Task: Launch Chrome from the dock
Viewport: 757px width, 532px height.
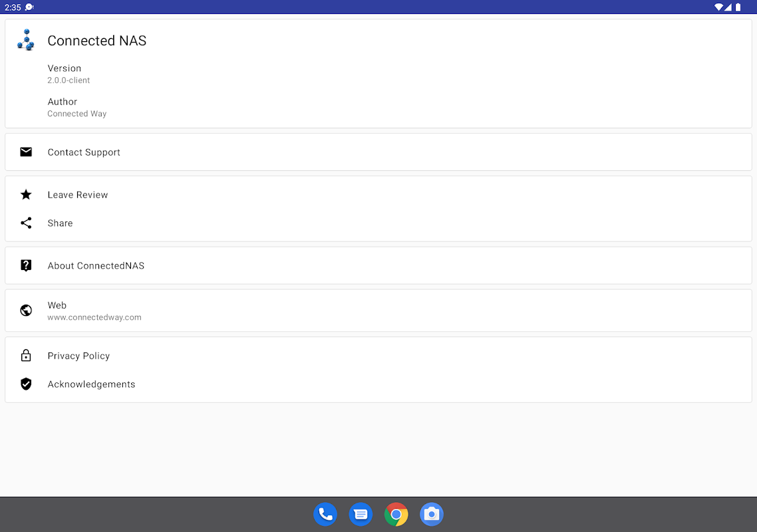Action: pyautogui.click(x=396, y=515)
